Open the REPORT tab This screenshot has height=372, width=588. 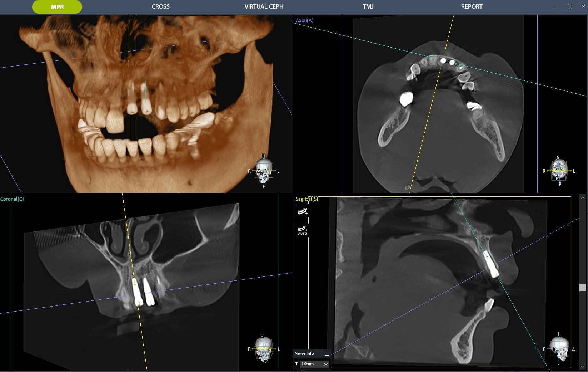point(472,6)
